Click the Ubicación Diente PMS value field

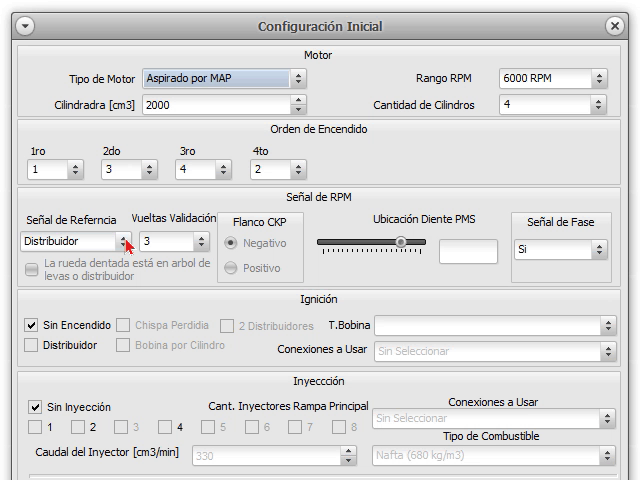(468, 251)
